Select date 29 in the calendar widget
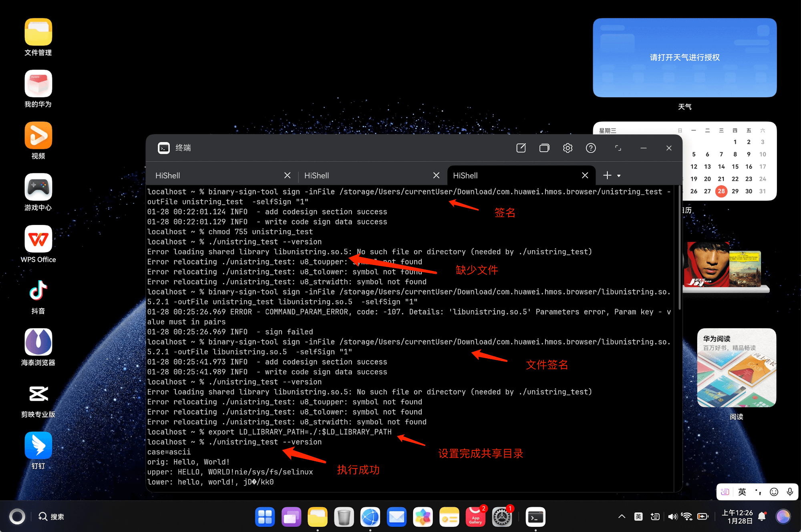This screenshot has height=532, width=801. click(735, 191)
